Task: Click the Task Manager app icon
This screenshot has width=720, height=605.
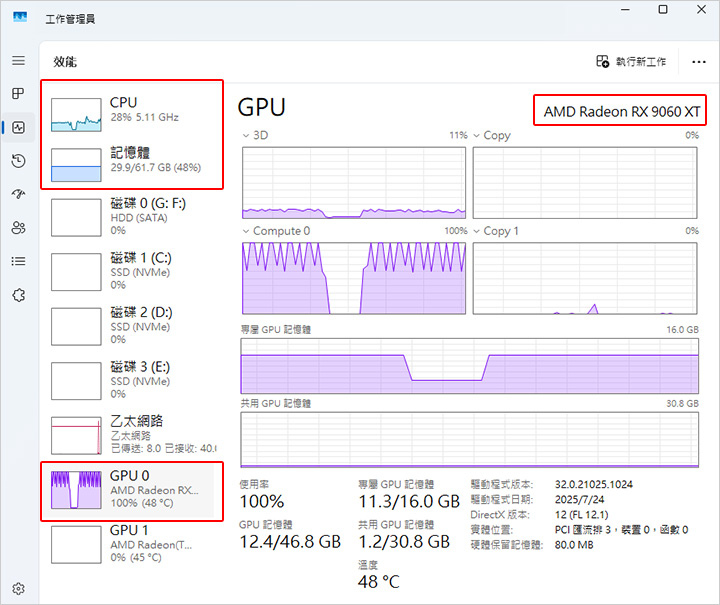Action: 20,17
